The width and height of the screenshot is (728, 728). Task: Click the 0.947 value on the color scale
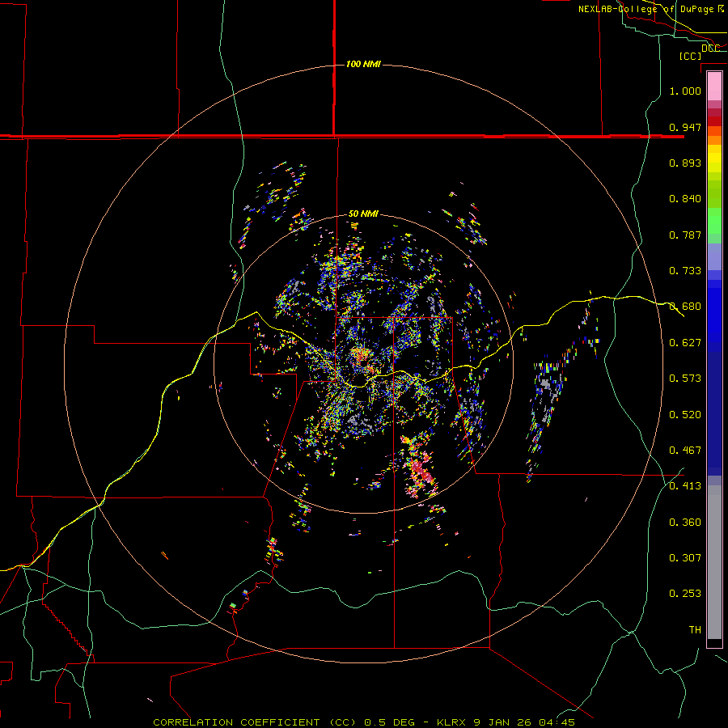click(685, 127)
